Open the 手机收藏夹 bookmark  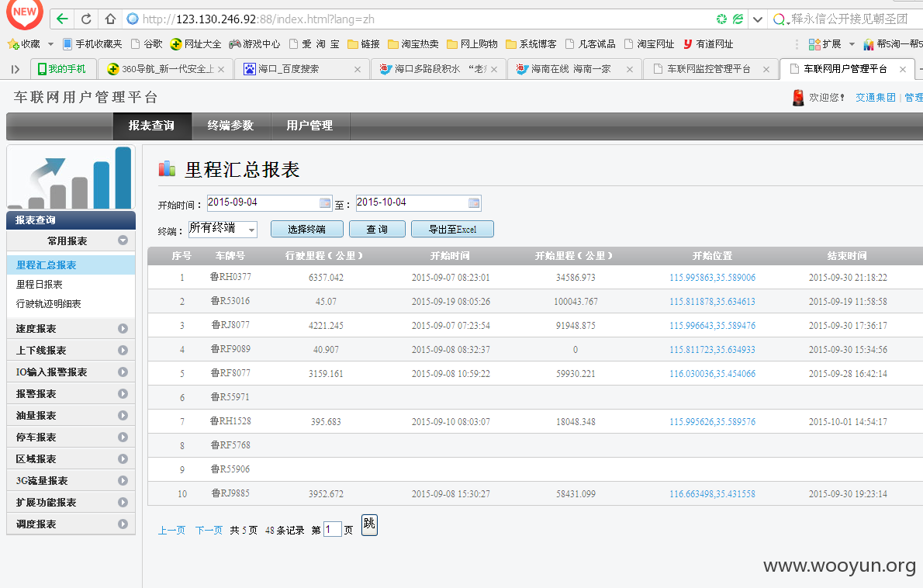[92, 44]
